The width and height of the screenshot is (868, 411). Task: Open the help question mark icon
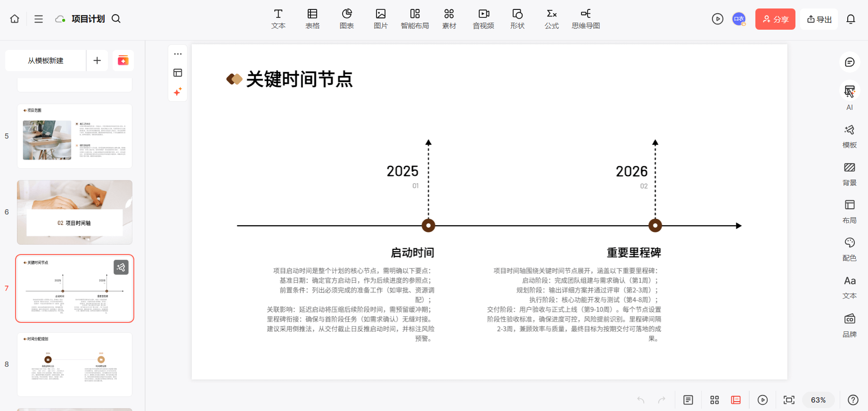point(853,400)
